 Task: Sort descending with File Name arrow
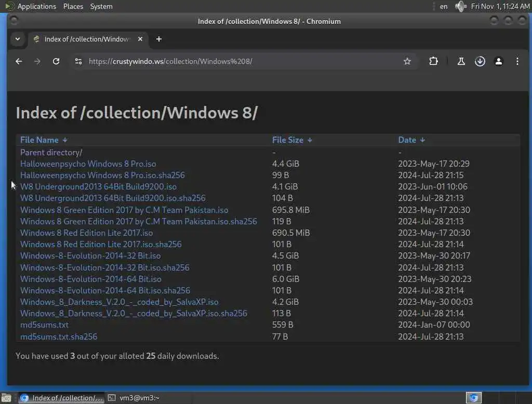point(65,140)
